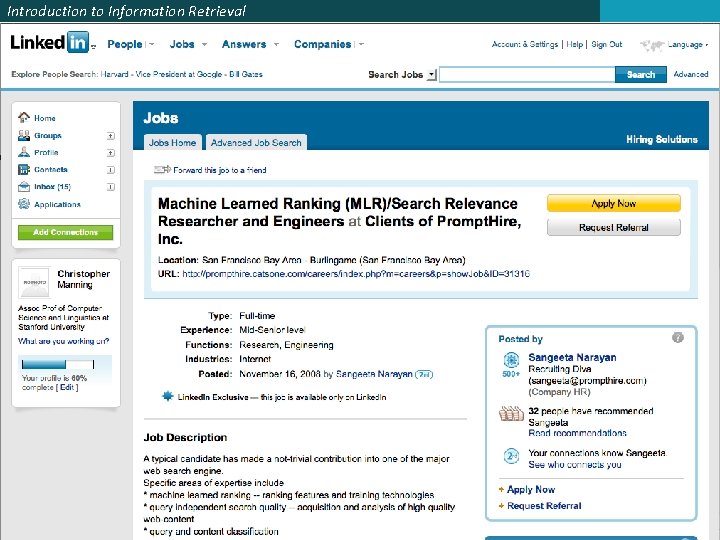Image resolution: width=720 pixels, height=540 pixels.
Task: Click the Groups people icon in sidebar
Action: click(x=24, y=135)
